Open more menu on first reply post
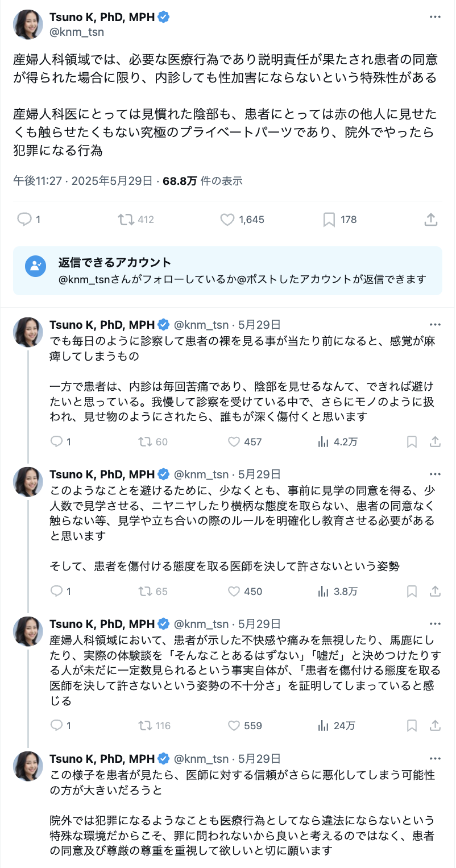The image size is (456, 868). click(x=435, y=325)
